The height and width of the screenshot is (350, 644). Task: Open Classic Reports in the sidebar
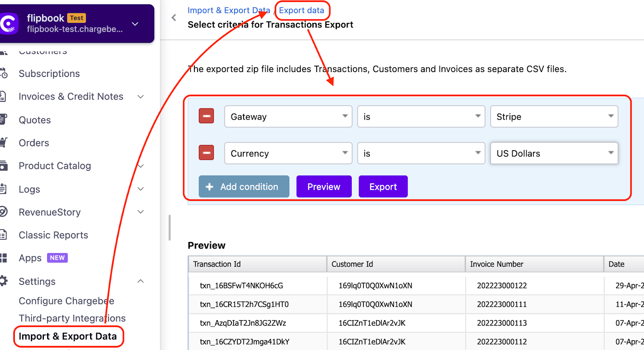pyautogui.click(x=53, y=235)
